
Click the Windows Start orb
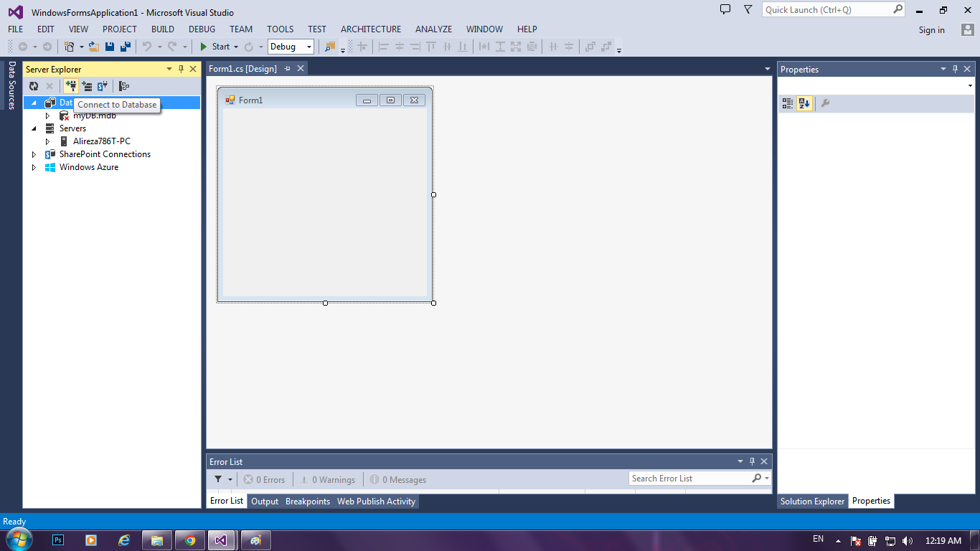[19, 540]
